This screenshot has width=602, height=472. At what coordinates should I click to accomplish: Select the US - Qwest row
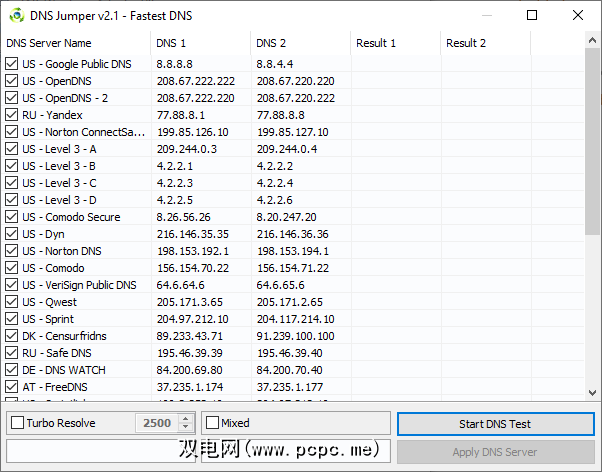(x=294, y=302)
